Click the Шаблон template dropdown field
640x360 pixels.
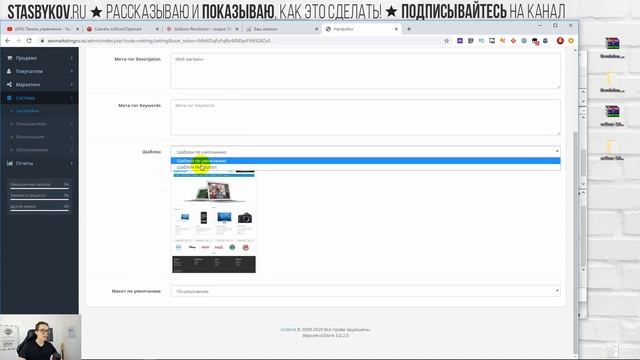click(365, 152)
